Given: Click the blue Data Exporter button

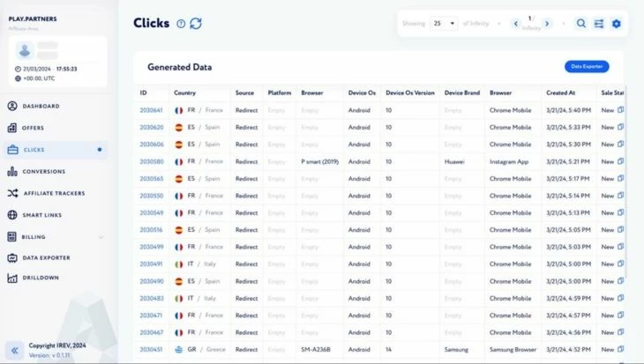Looking at the screenshot, I should (587, 66).
